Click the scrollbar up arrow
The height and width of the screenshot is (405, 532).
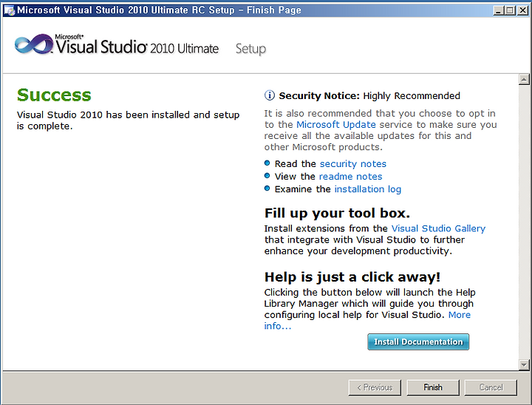[524, 79]
